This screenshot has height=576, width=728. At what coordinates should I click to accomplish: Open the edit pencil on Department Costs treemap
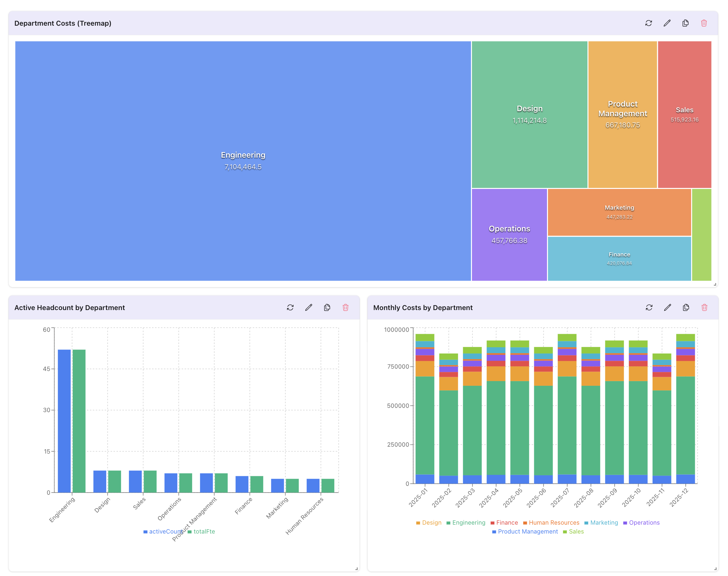coord(667,23)
